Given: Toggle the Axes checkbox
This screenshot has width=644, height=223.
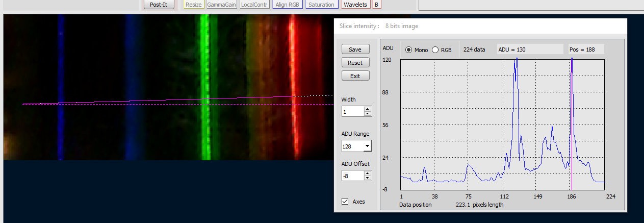Looking at the screenshot, I should (345, 201).
